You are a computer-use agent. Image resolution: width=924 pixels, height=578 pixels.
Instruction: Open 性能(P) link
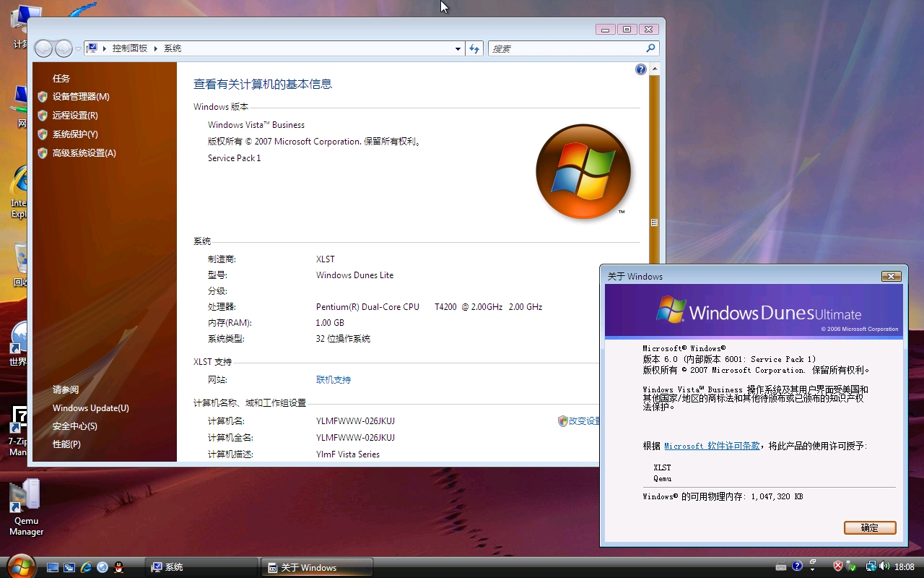[66, 444]
